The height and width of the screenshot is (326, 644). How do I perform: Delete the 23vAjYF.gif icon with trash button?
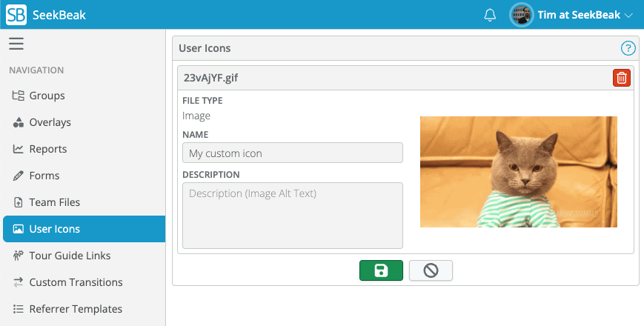pyautogui.click(x=622, y=78)
